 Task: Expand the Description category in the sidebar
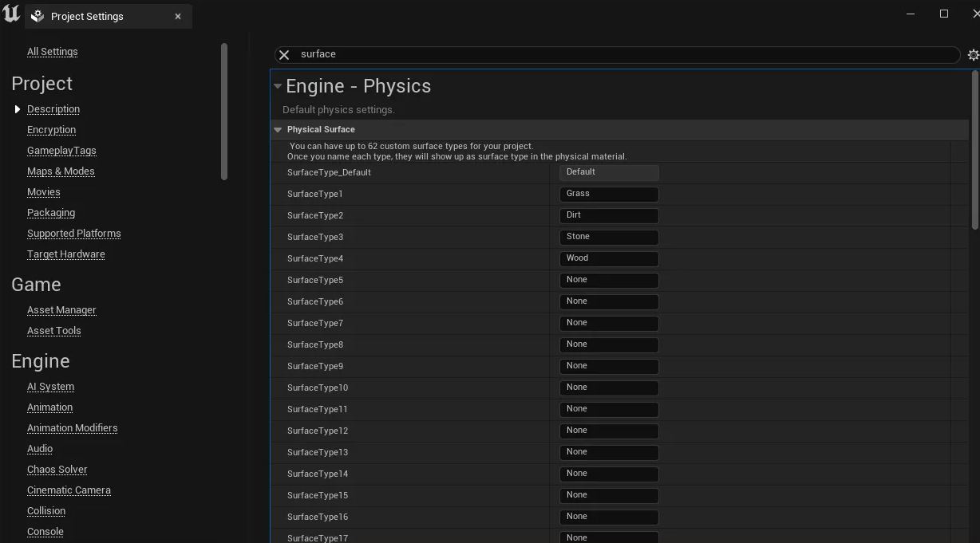click(x=18, y=108)
